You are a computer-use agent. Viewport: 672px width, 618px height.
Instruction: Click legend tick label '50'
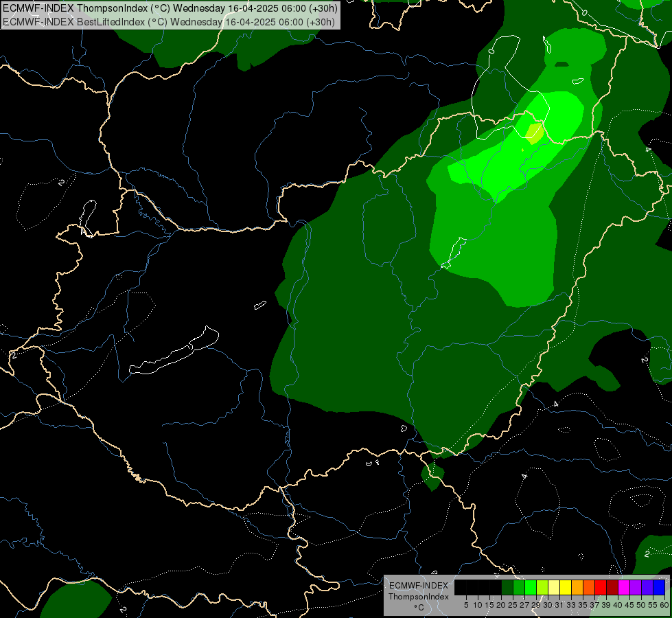click(x=640, y=605)
